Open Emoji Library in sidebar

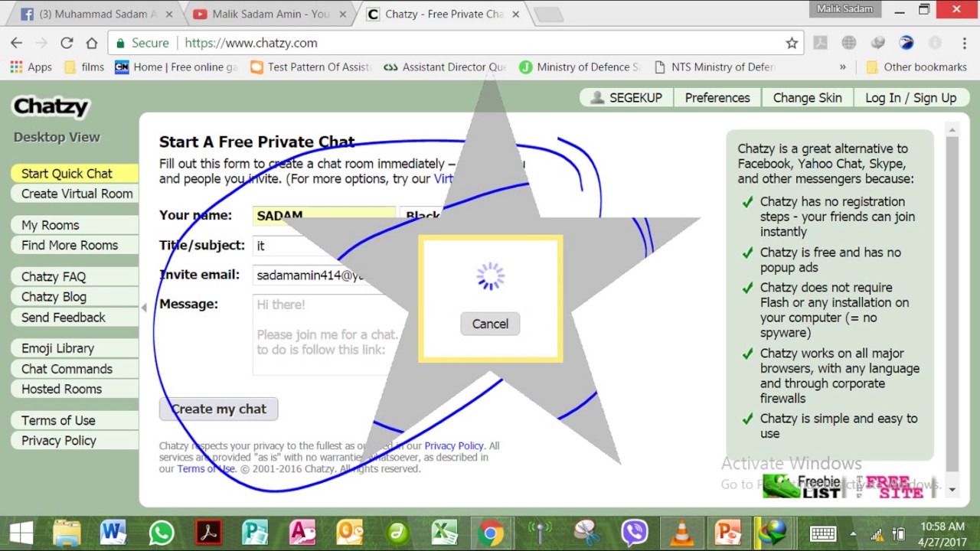tap(74, 348)
